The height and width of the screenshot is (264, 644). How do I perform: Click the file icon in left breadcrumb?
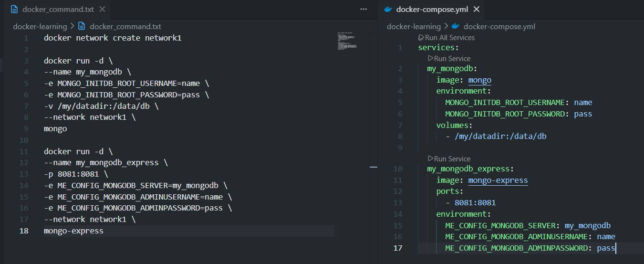click(82, 26)
